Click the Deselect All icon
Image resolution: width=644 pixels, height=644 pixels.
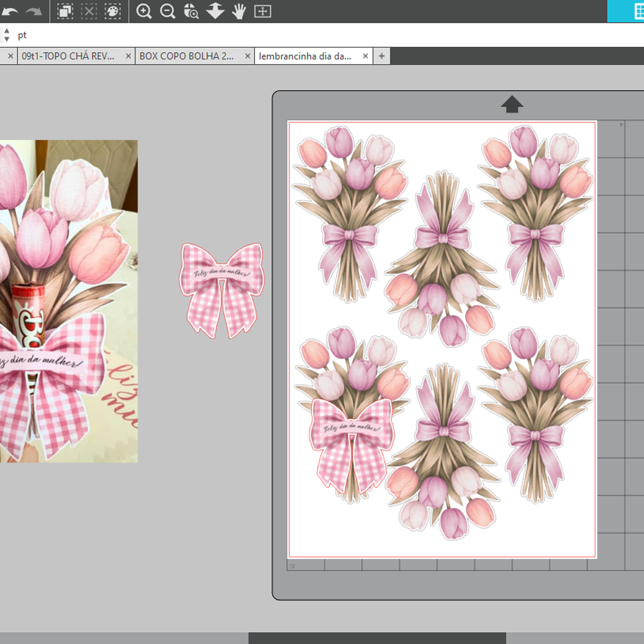89,11
